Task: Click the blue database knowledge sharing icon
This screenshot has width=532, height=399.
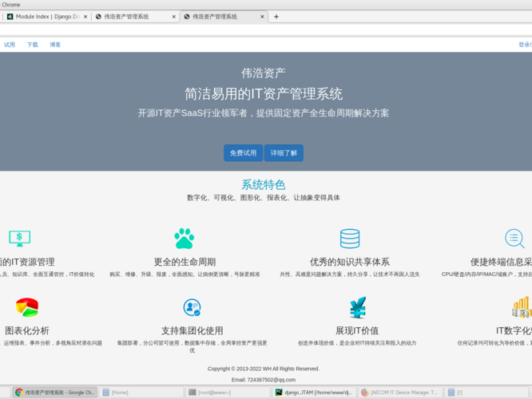Action: coord(350,239)
